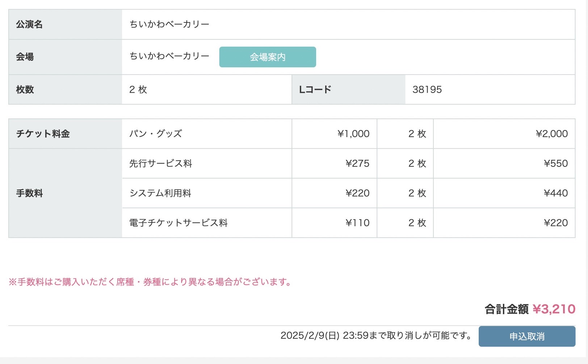Click the ¥2,000 ticket subtotal
588x364 pixels.
[551, 134]
